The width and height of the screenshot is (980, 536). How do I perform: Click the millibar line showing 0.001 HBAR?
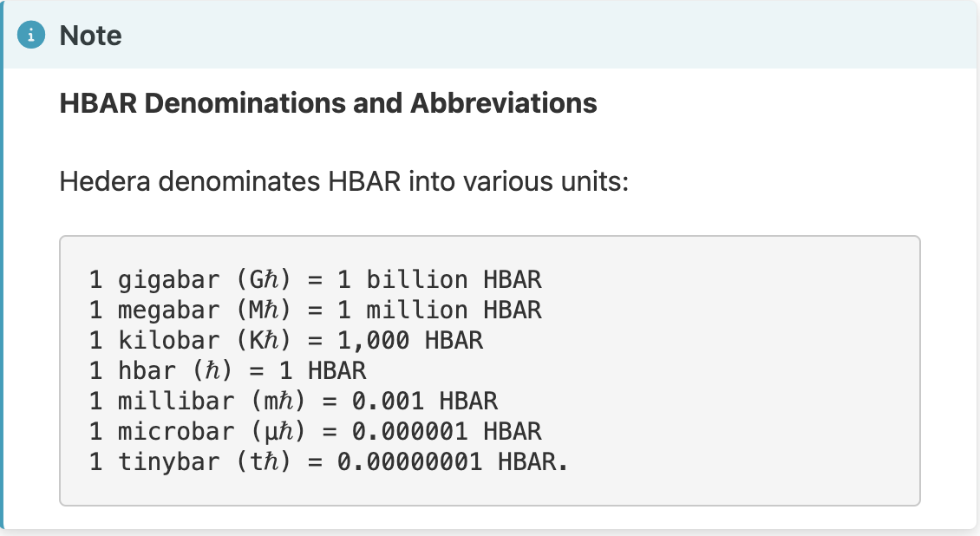[x=293, y=401]
